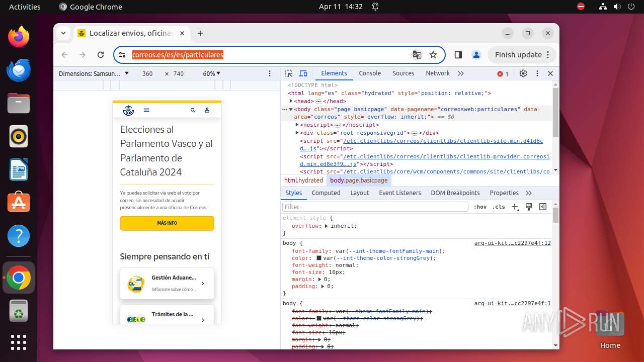The image size is (644, 362).
Task: Reload the page in Chrome
Action: tap(101, 55)
